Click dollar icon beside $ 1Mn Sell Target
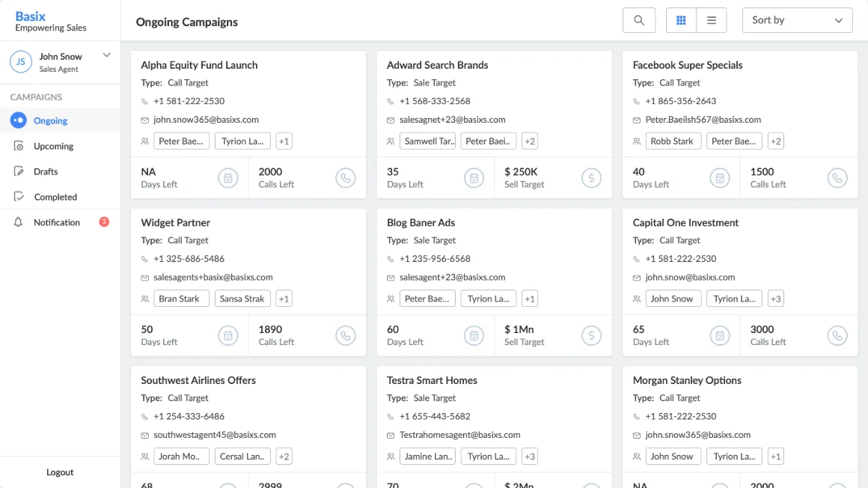The image size is (868, 488). click(x=591, y=335)
